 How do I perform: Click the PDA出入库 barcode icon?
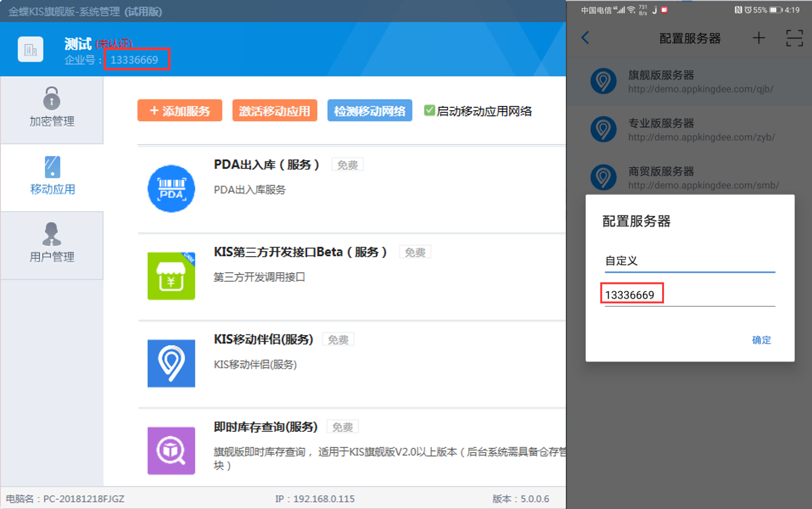pos(172,189)
